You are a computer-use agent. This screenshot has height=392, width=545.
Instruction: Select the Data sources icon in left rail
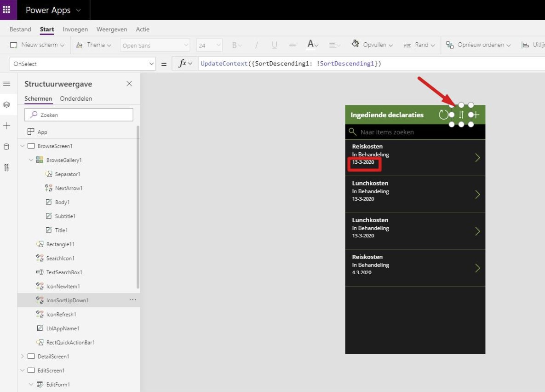point(7,146)
